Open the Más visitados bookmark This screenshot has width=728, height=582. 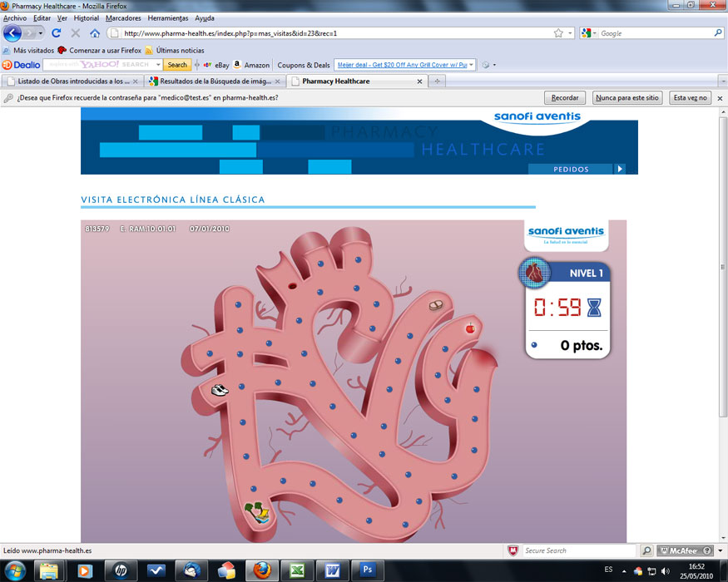click(28, 50)
